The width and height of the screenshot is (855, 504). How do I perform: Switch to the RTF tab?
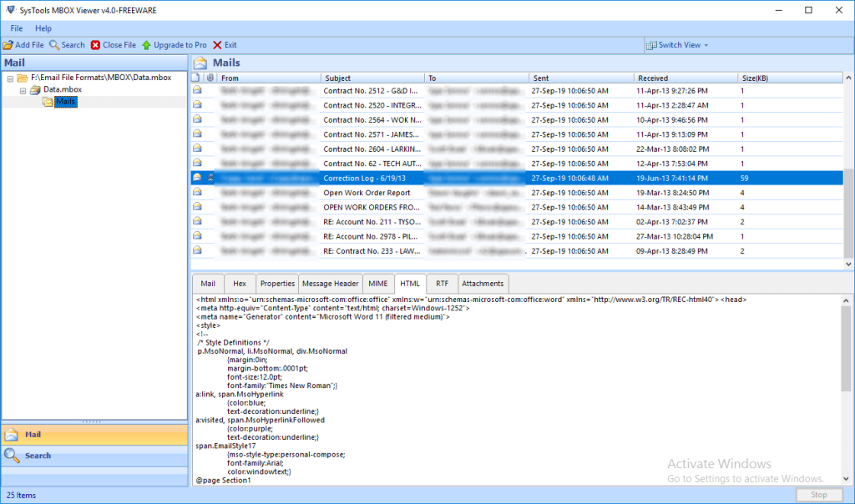443,284
